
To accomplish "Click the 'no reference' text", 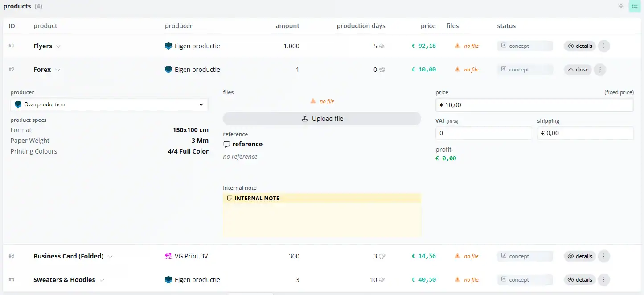I will 240,157.
